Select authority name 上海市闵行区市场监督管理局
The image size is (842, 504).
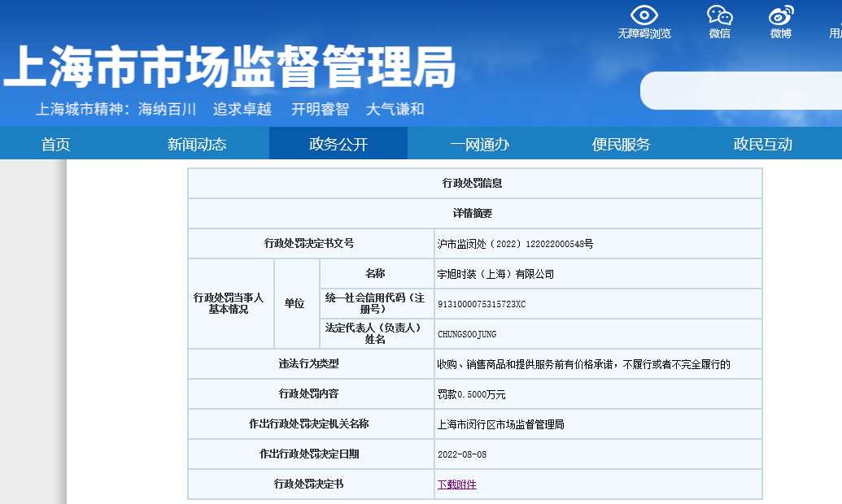[x=500, y=424]
